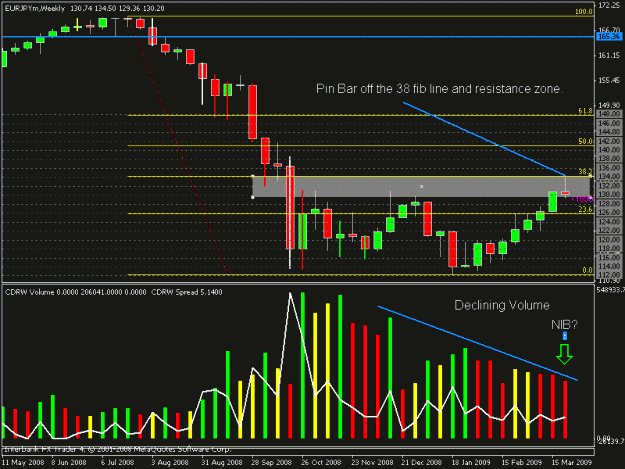Click the blue 165.36 price tag
This screenshot has width=625, height=469.
609,37
